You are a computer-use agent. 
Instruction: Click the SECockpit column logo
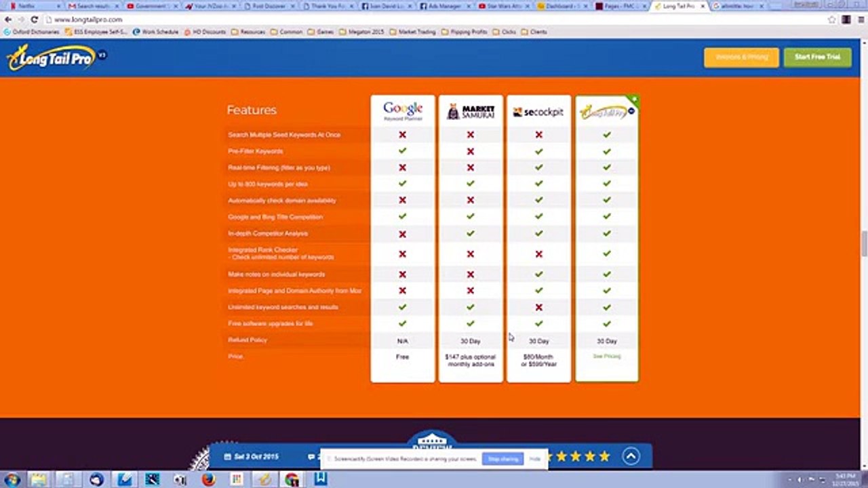coord(538,113)
